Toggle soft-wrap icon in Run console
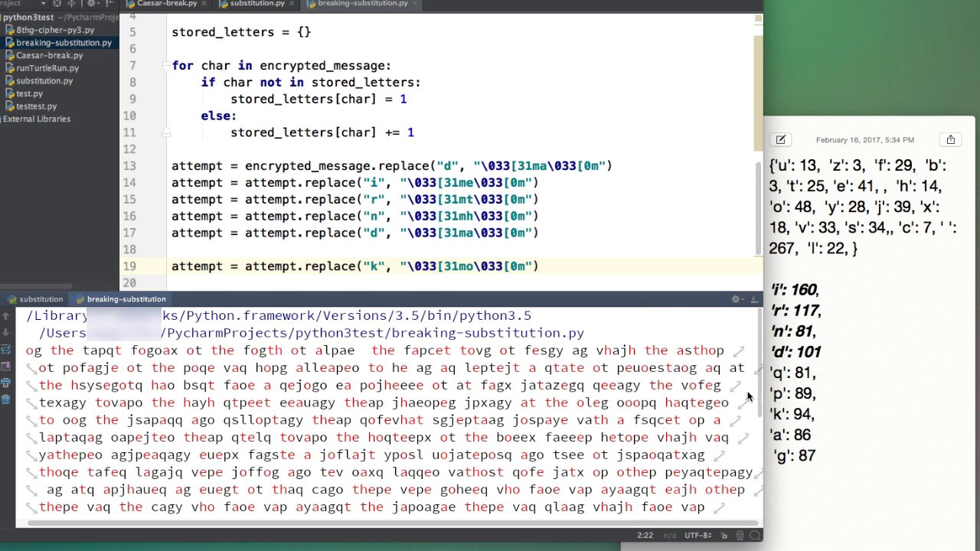The image size is (980, 551). pos(6,350)
